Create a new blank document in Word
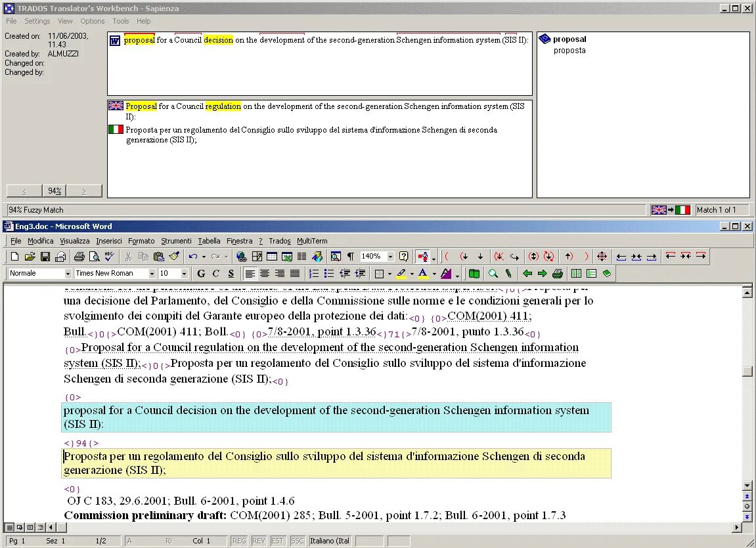This screenshot has width=756, height=548. 15,257
